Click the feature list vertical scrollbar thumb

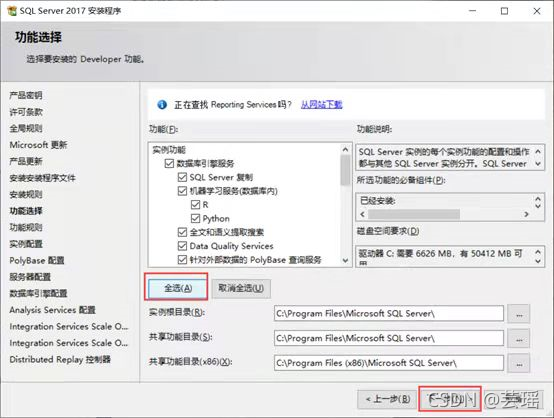pos(346,170)
